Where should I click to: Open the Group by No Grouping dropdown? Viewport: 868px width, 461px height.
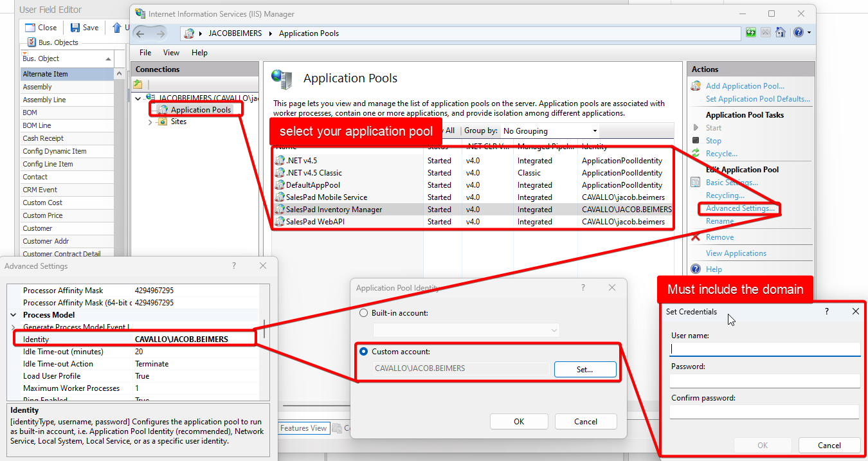click(549, 131)
